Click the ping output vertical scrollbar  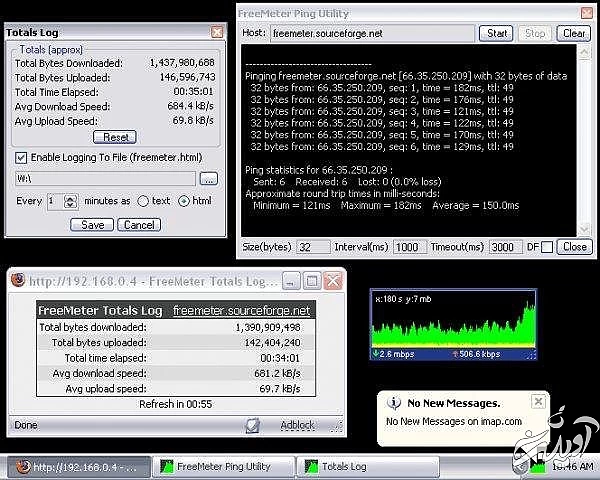pyautogui.click(x=585, y=140)
